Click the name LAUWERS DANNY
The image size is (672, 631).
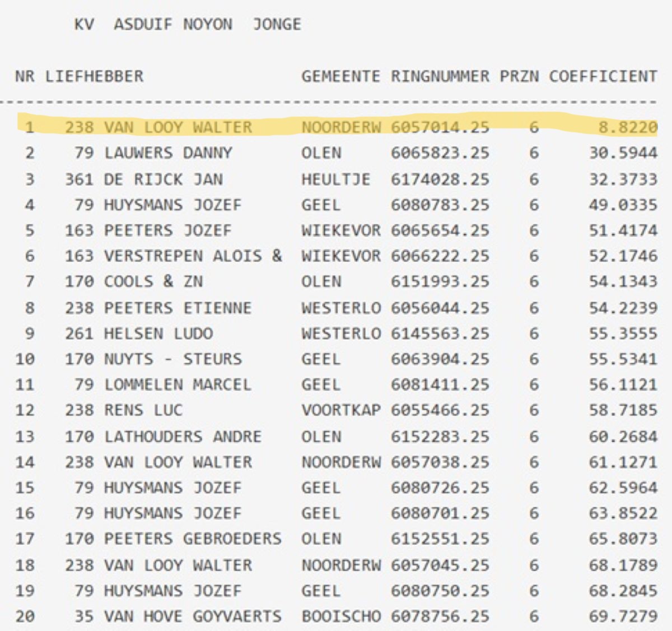[168, 153]
